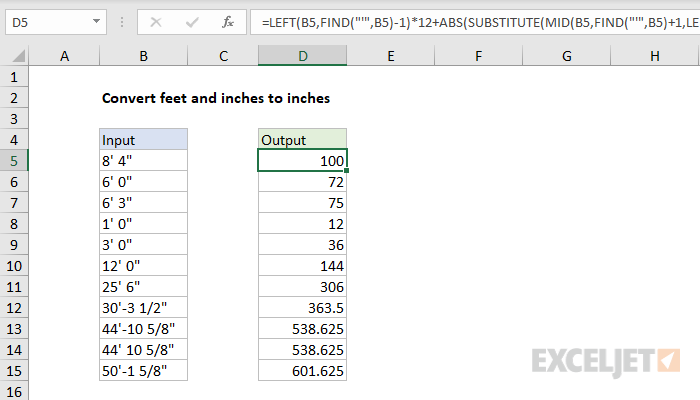The width and height of the screenshot is (700, 400).
Task: Select row 6 header
Action: pyautogui.click(x=14, y=182)
